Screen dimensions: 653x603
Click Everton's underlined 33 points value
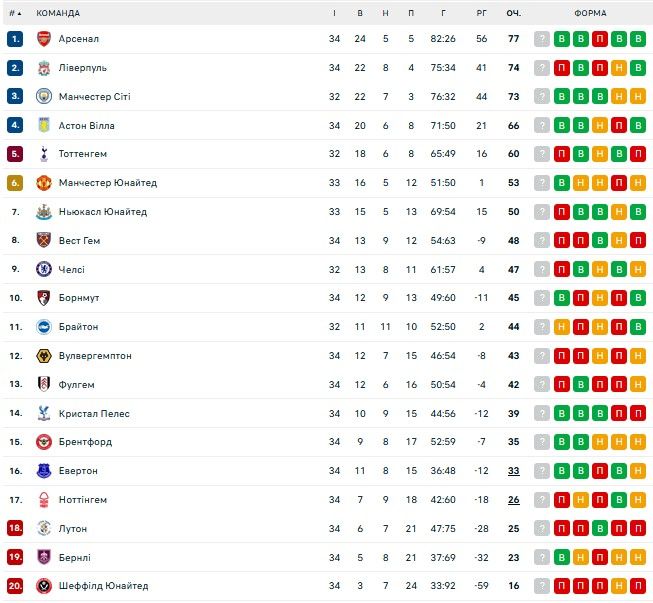tap(513, 471)
